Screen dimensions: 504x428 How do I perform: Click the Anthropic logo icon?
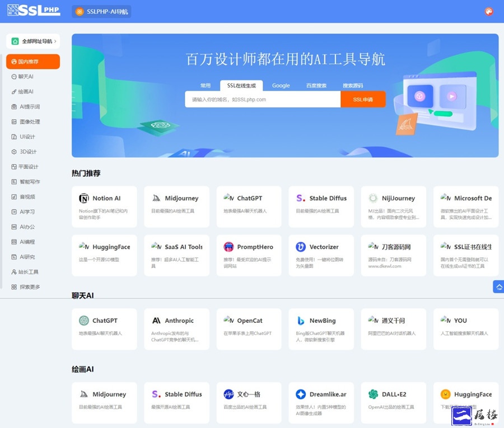[x=156, y=321]
